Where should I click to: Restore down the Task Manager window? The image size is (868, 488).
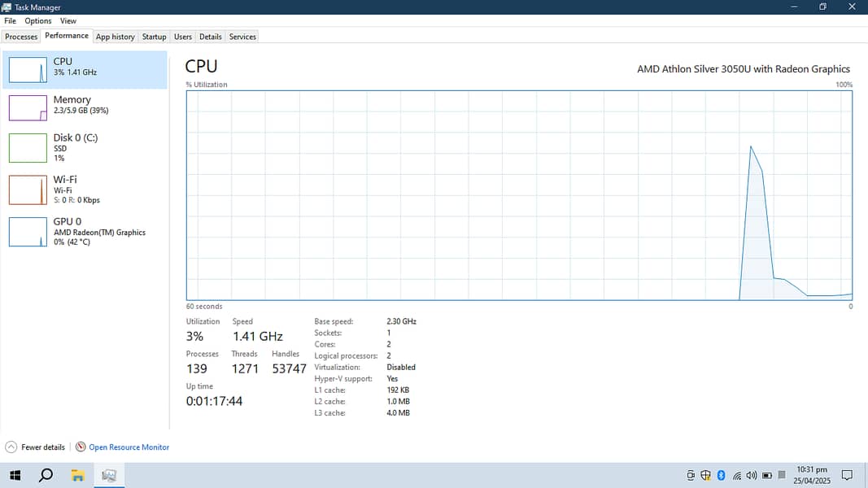[822, 7]
